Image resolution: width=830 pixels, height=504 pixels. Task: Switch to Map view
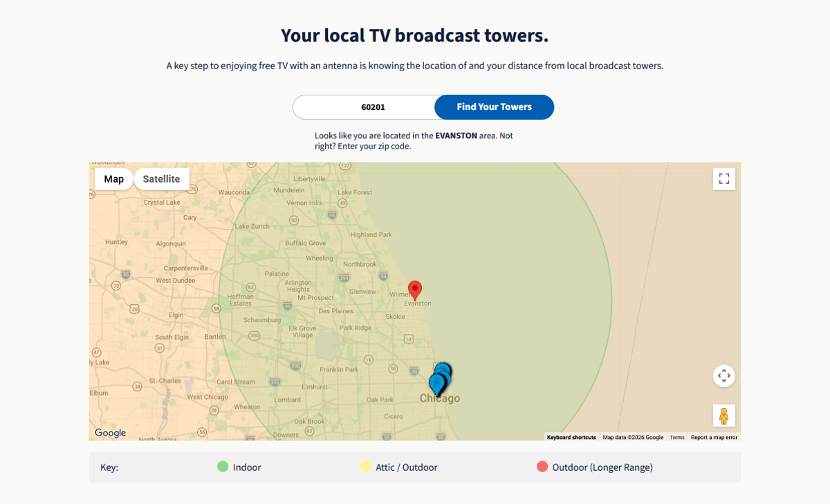(114, 179)
